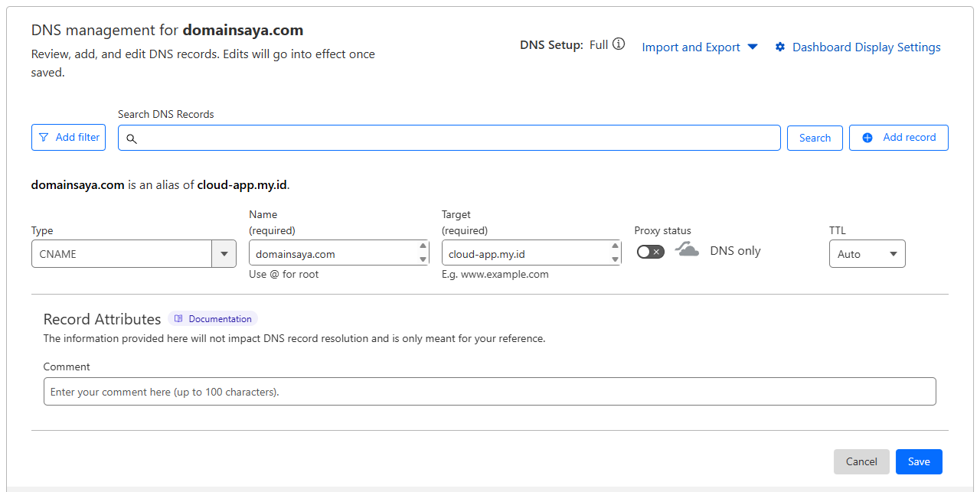Click the plus icon in Add record

(867, 138)
